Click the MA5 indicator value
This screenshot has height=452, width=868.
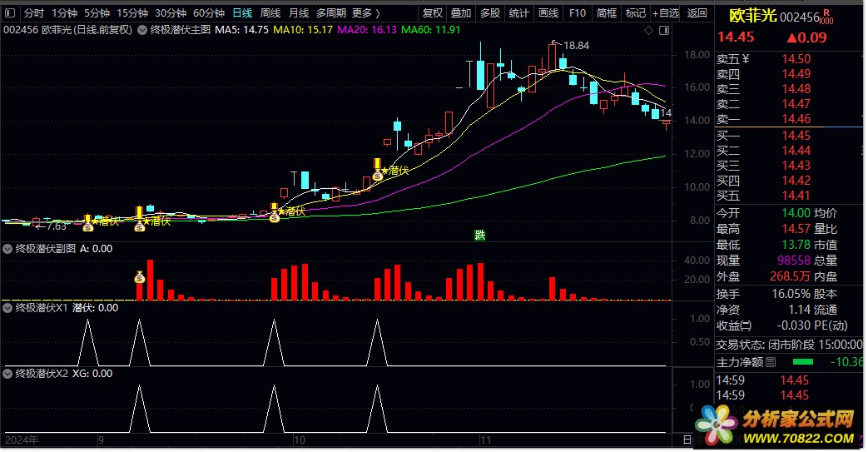coord(241,30)
